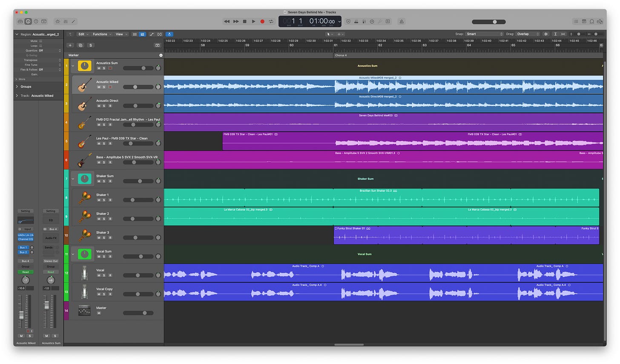Mute the Master track
This screenshot has width=620, height=364.
point(99,313)
